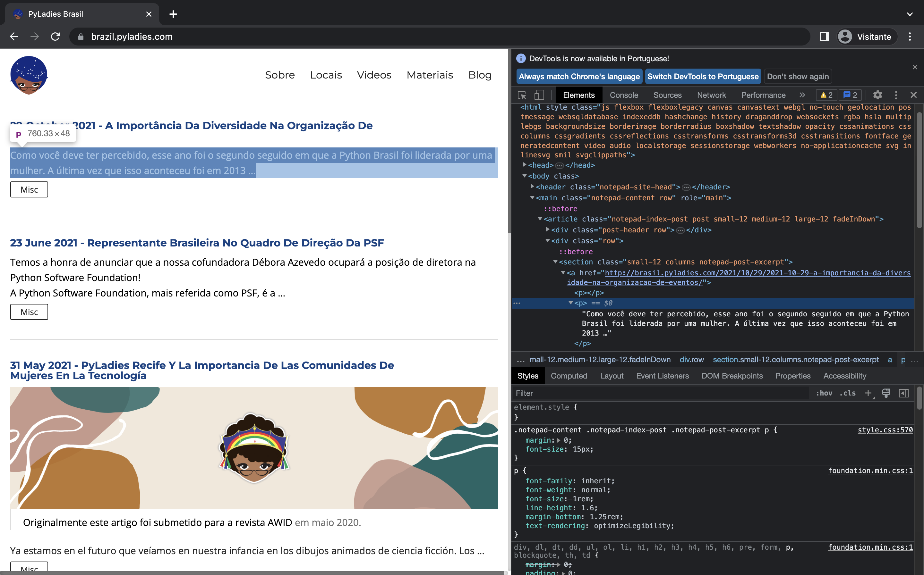924x575 pixels.
Task: Open Chrome side panel icon
Action: pos(824,37)
